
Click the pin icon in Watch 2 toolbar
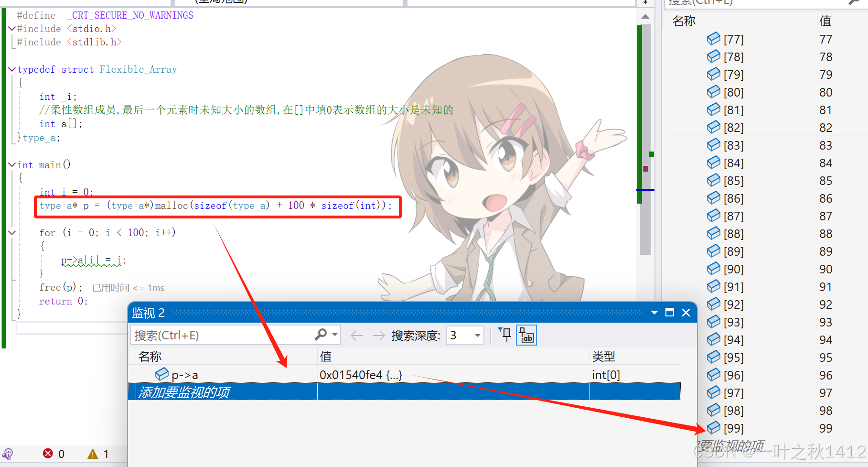click(504, 335)
